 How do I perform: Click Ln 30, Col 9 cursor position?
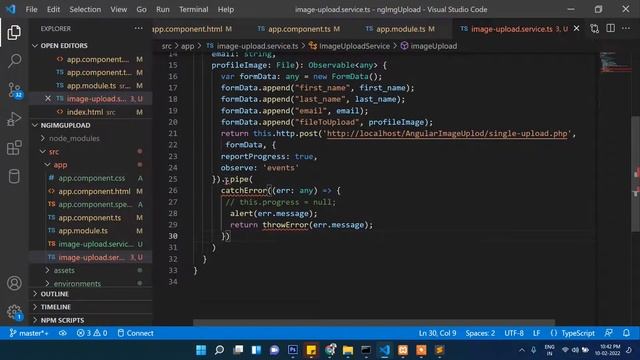[x=437, y=333]
